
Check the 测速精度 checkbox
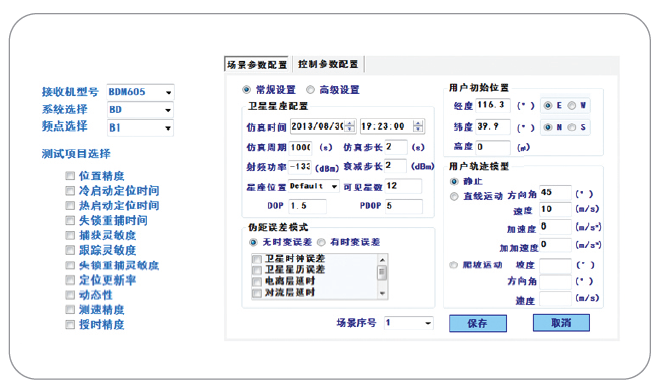70,310
